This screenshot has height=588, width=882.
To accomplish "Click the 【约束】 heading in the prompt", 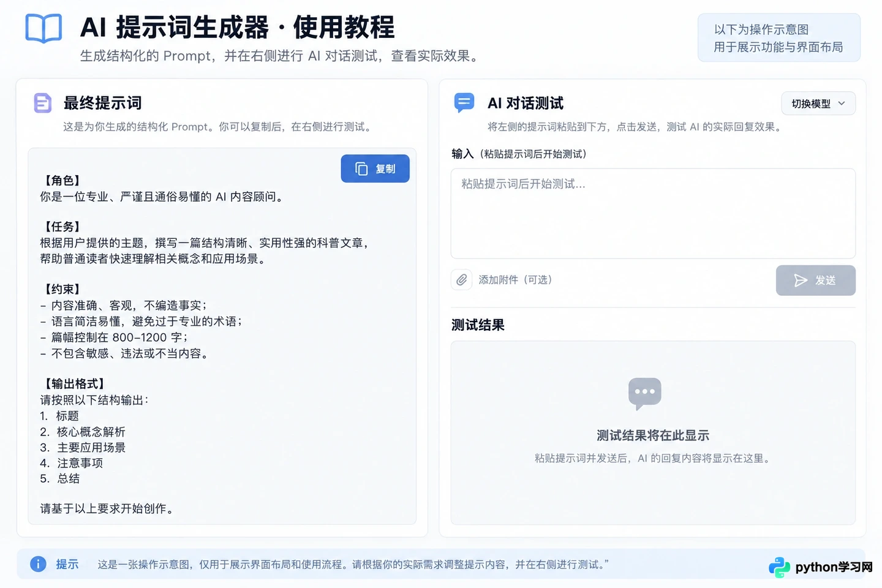I will [x=62, y=289].
